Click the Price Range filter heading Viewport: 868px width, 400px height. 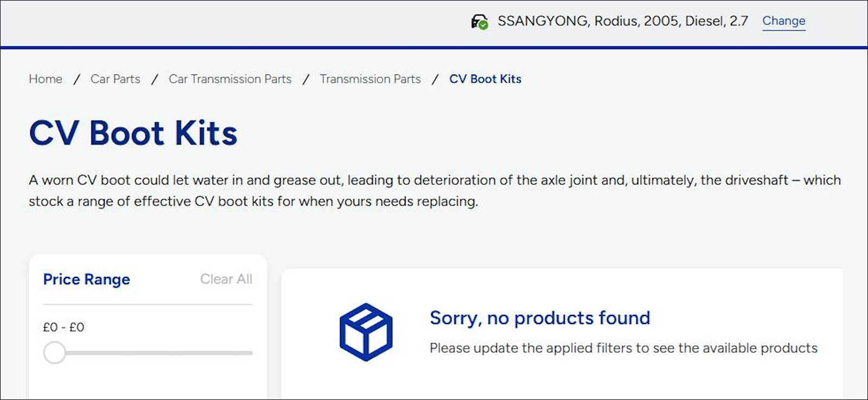[x=87, y=279]
